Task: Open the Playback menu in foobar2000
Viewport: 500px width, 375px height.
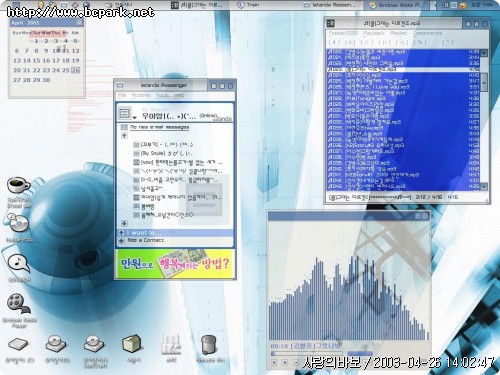Action: pos(374,33)
